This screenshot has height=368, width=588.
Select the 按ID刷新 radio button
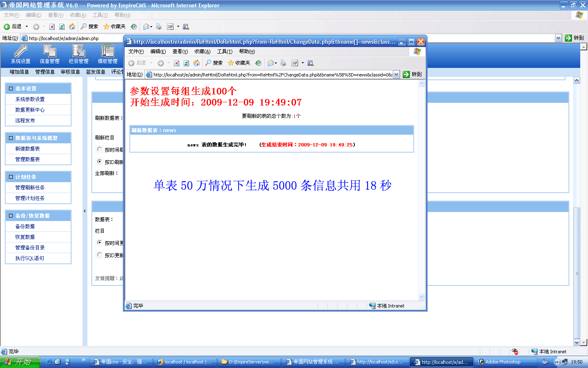pos(100,162)
